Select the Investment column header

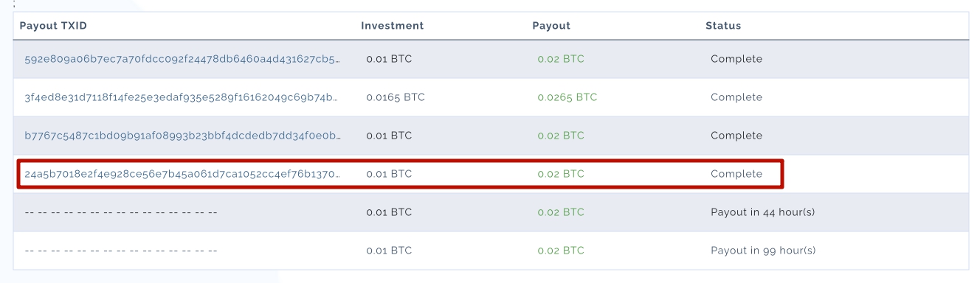393,26
